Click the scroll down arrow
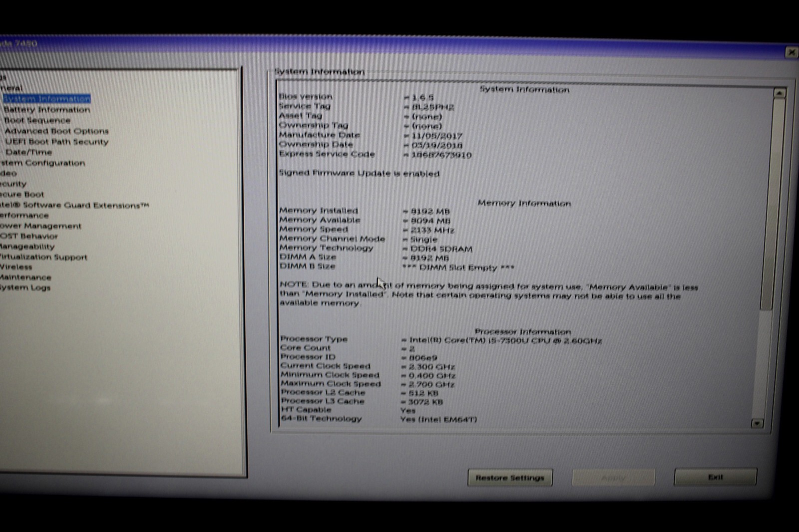 pyautogui.click(x=757, y=424)
